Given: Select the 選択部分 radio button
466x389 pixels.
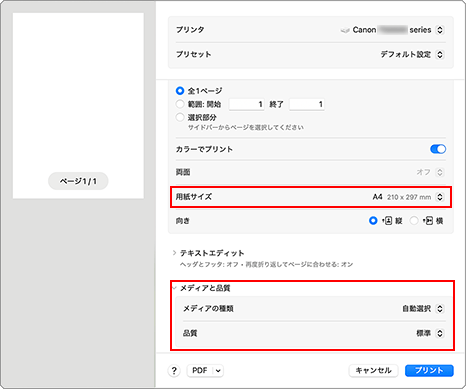Looking at the screenshot, I should click(180, 117).
